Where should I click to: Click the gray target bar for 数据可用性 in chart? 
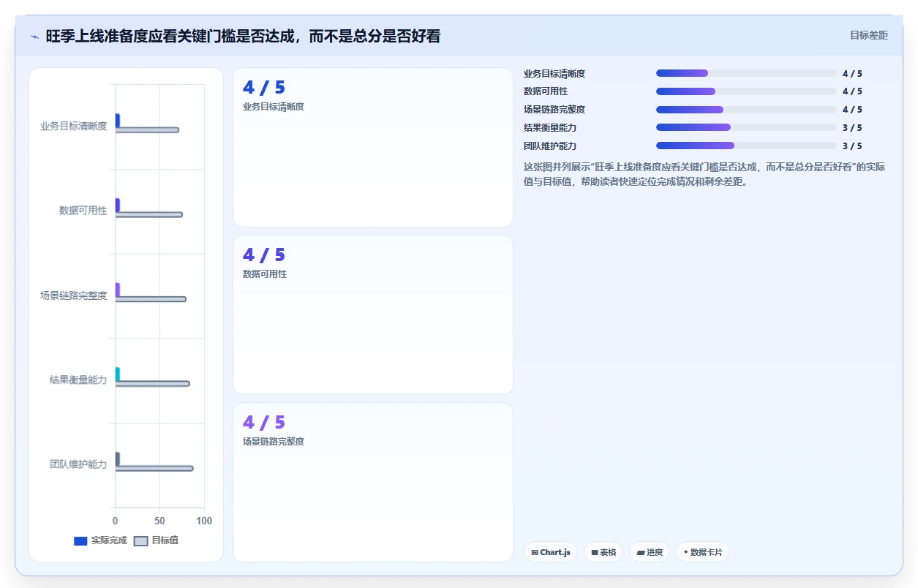149,214
